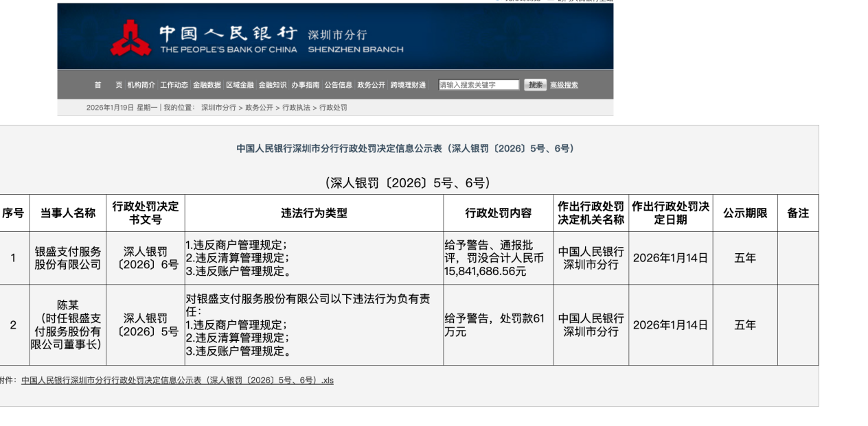Click 政务公开 in the breadcrumb trail
This screenshot has width=868, height=426.
[259, 108]
